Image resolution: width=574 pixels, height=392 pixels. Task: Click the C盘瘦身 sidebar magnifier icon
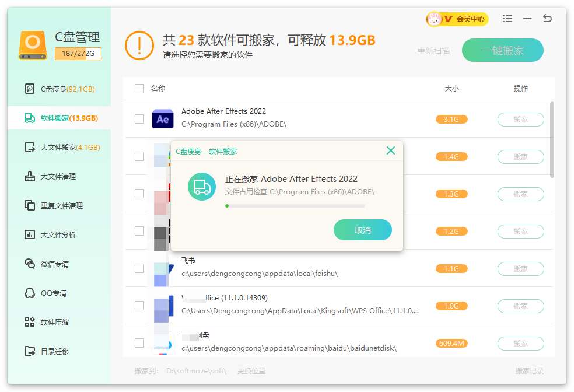30,89
